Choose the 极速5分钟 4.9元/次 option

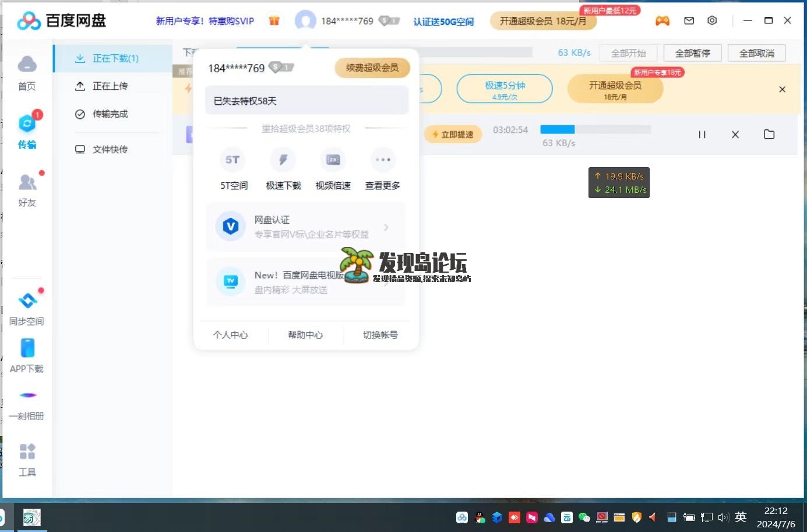505,89
